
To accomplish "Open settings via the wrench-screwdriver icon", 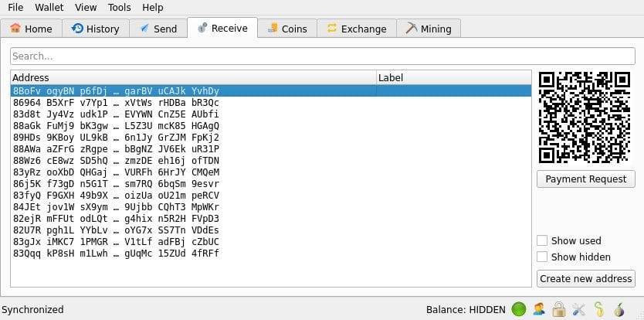I will tap(578, 309).
